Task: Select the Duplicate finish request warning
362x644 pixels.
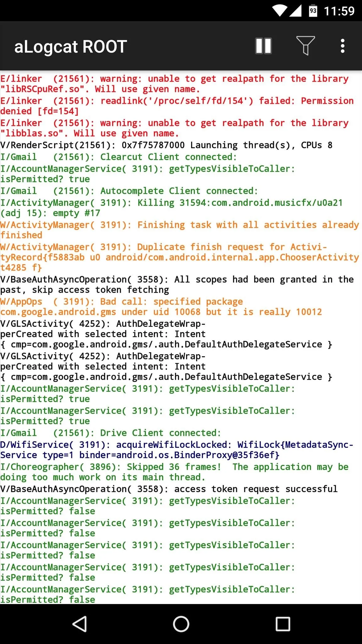Action: [x=179, y=257]
